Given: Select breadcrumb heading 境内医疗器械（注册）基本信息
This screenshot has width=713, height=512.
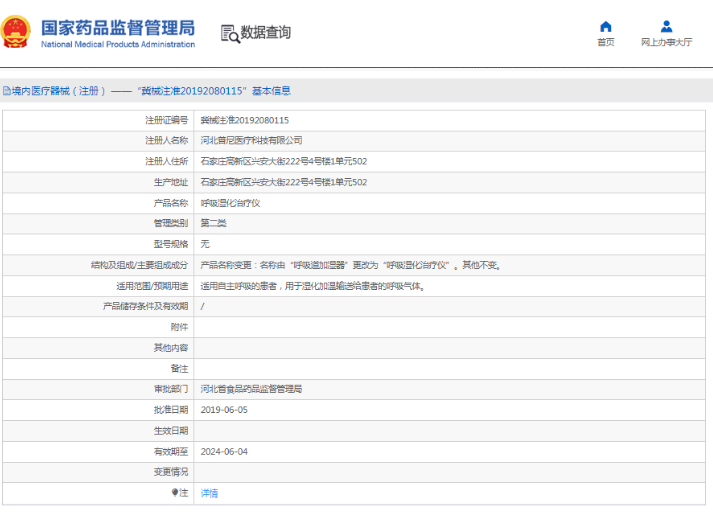Looking at the screenshot, I should (151, 91).
